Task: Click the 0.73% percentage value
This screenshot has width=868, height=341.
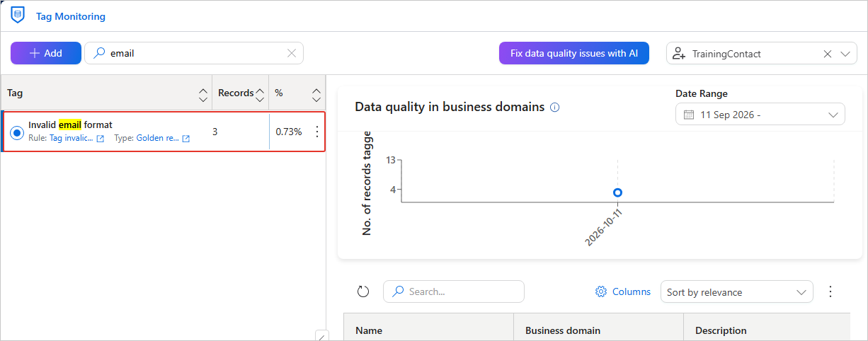Action: pos(289,132)
